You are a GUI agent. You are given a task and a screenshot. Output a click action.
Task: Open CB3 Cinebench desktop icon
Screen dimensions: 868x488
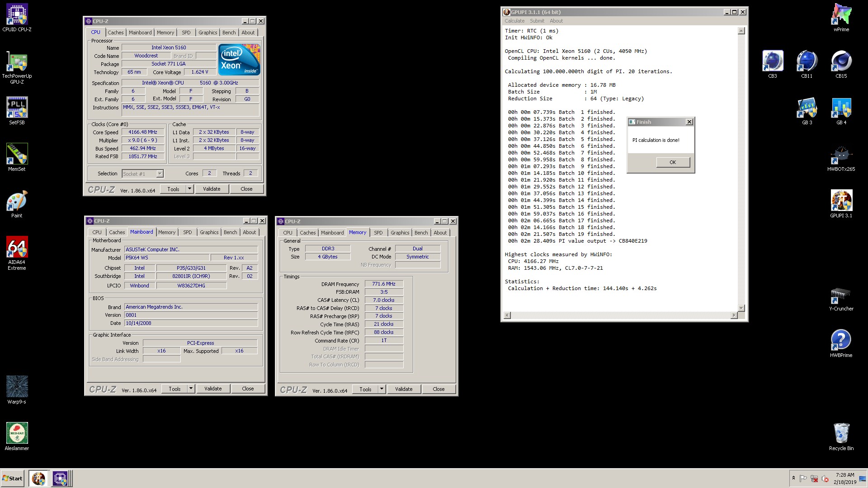773,64
